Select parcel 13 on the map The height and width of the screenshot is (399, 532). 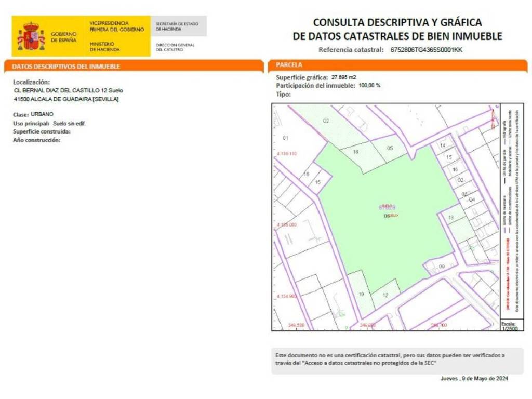point(451,217)
